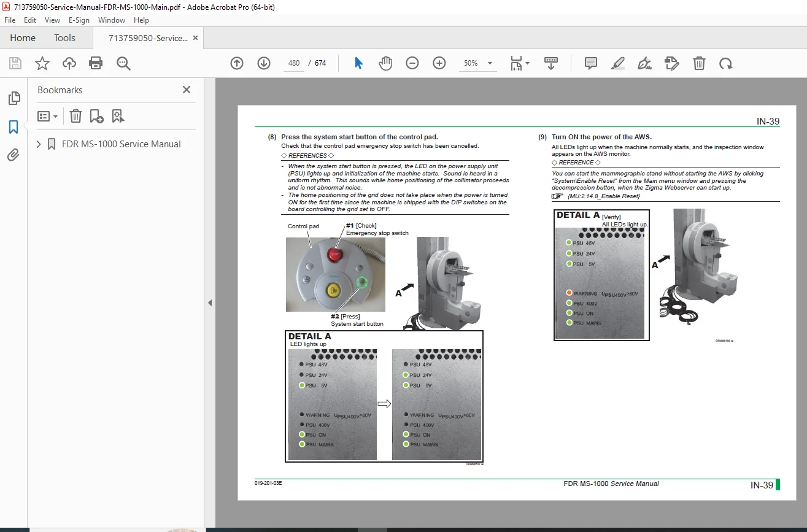Select the Sign document pen icon
Viewport: 807px width, 532px height.
pos(644,63)
